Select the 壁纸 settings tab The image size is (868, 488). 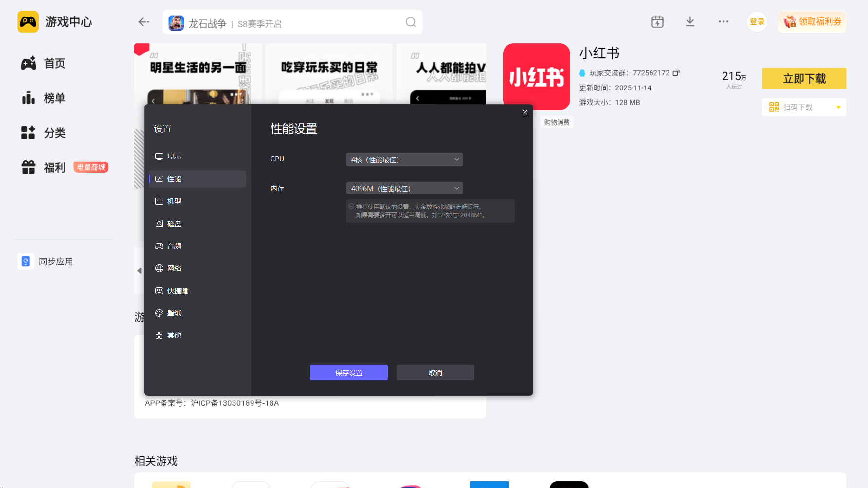pyautogui.click(x=198, y=313)
